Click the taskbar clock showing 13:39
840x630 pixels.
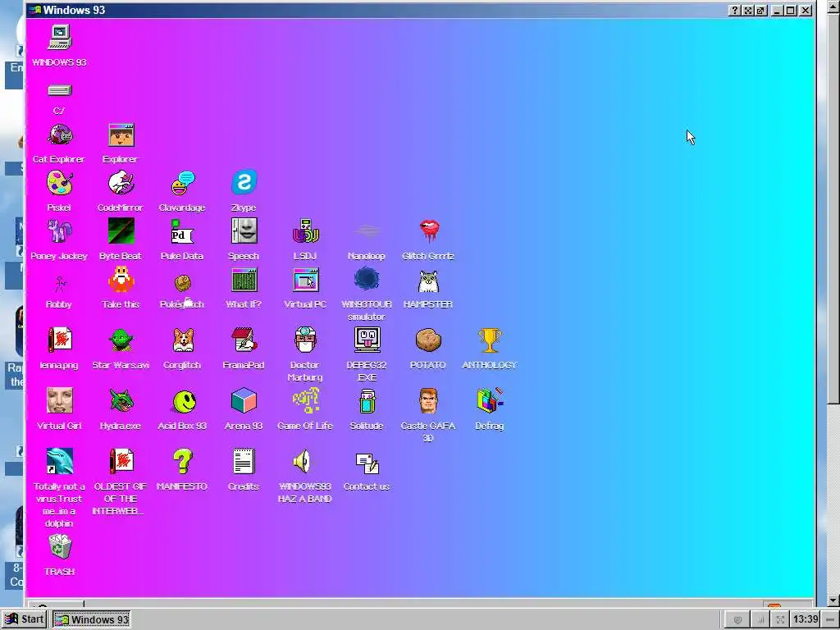pyautogui.click(x=806, y=619)
